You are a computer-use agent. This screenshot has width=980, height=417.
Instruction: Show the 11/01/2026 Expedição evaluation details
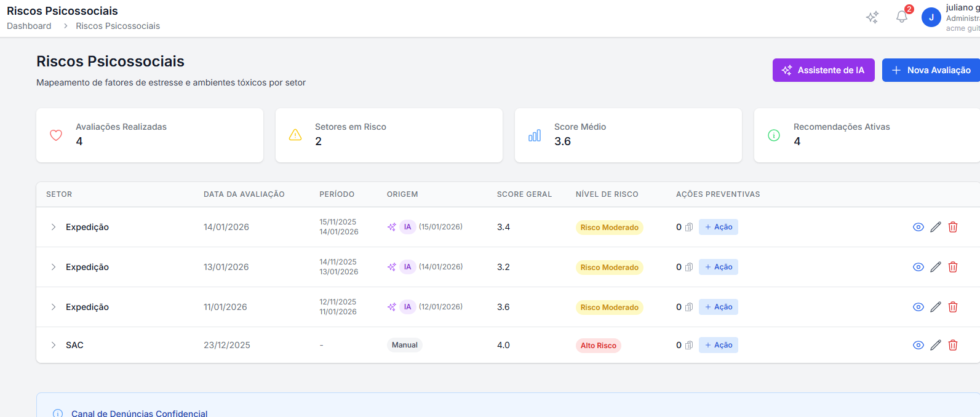918,307
